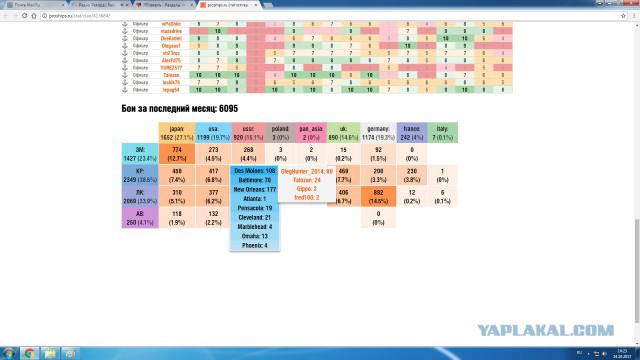640x360 pixels.
Task: Click the browser back arrow
Action: point(6,16)
